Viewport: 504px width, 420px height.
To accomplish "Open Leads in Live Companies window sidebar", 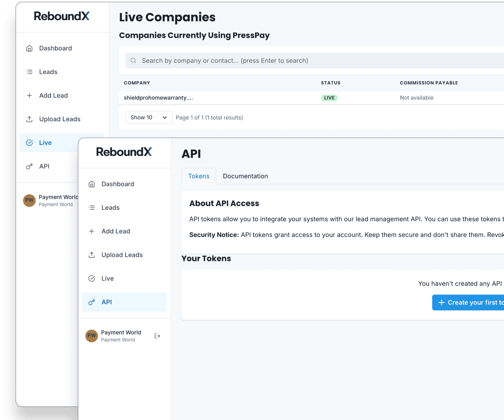I will (x=62, y=72).
